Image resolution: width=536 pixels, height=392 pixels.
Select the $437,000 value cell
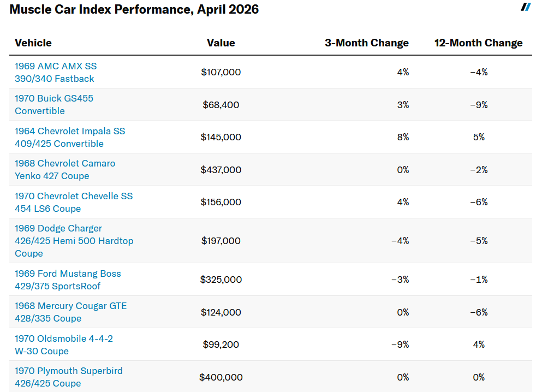[x=221, y=170]
